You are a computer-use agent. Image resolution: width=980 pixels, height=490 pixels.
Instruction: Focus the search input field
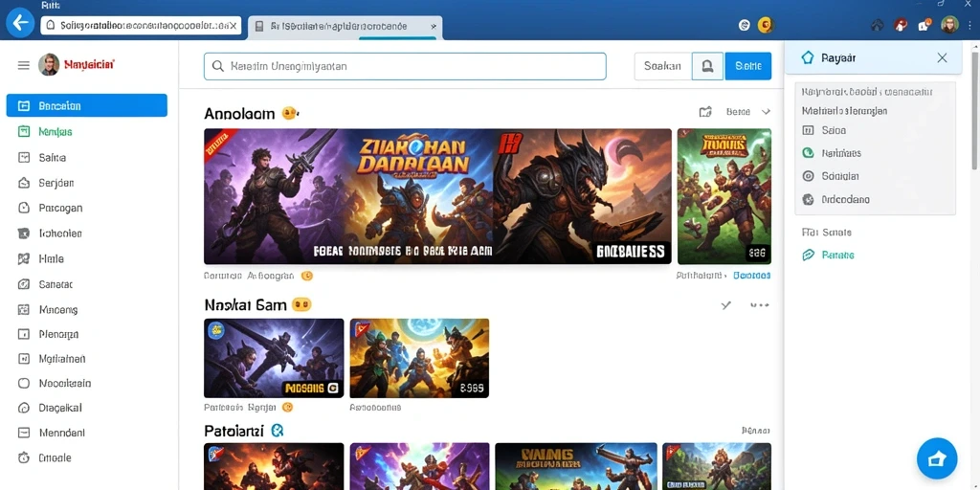pyautogui.click(x=405, y=66)
